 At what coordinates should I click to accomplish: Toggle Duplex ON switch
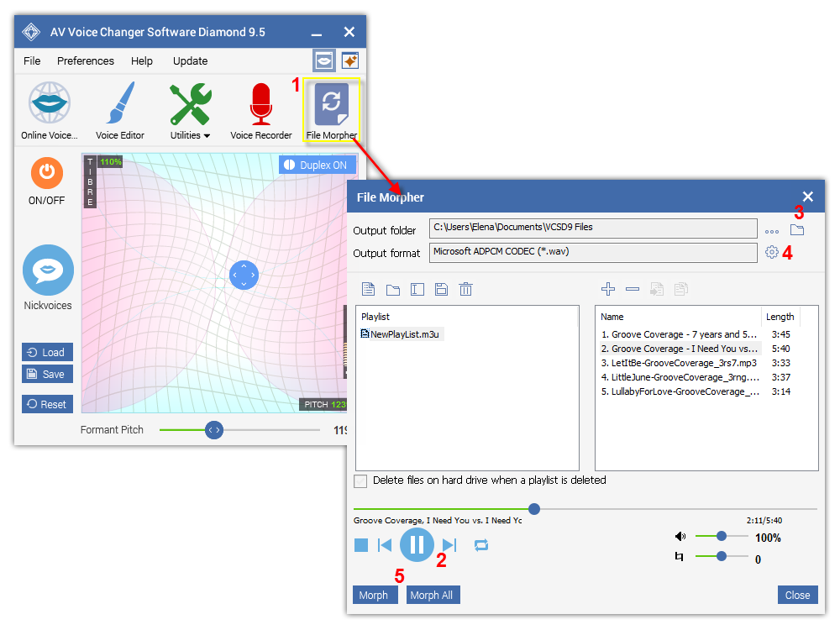click(314, 165)
